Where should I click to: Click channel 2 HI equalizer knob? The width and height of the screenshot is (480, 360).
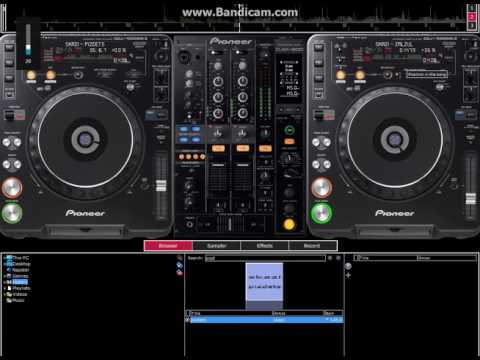(x=243, y=81)
